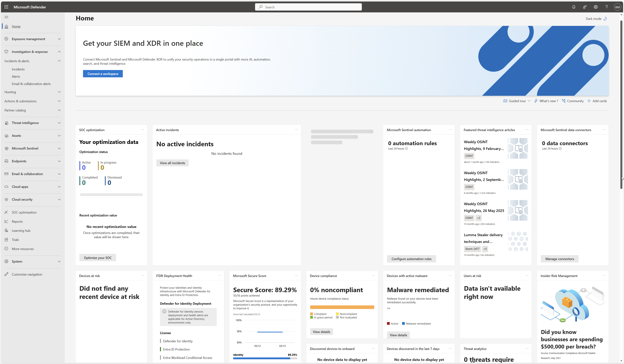Collapse Investigation & response menu

59,52
